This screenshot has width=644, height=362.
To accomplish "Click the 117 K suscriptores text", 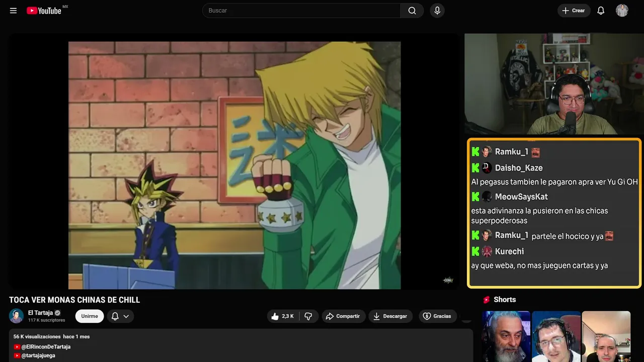I will point(47,320).
